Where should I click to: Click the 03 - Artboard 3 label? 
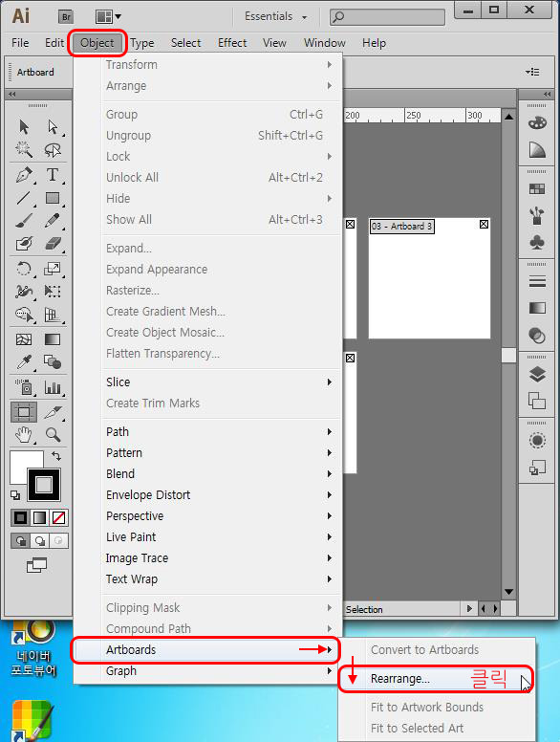click(x=402, y=227)
